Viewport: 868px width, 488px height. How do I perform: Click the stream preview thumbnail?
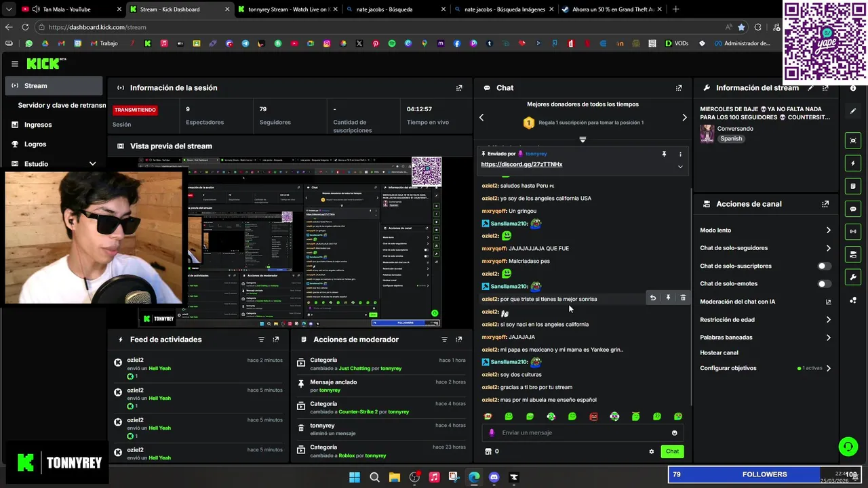coord(291,242)
